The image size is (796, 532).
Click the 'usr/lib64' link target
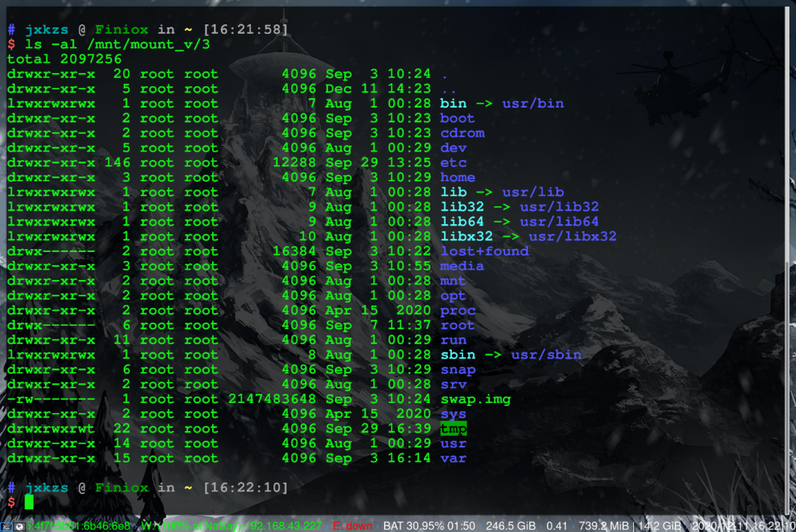click(x=559, y=221)
